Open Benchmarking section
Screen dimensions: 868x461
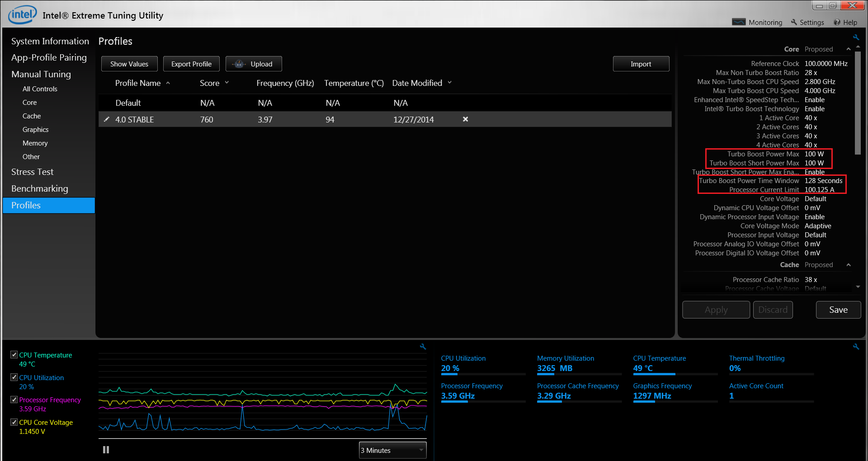click(40, 188)
